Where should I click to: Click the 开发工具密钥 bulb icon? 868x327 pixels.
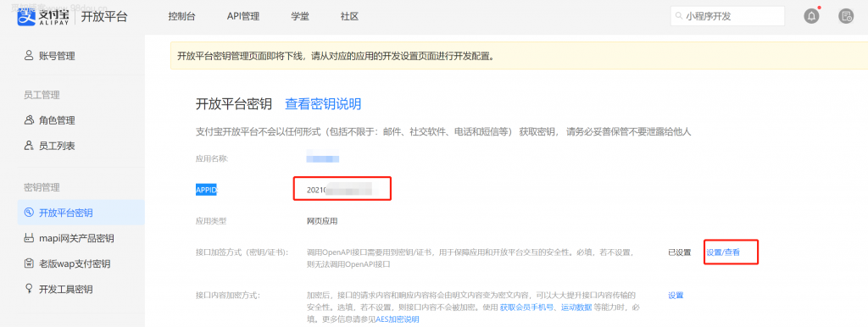[30, 289]
